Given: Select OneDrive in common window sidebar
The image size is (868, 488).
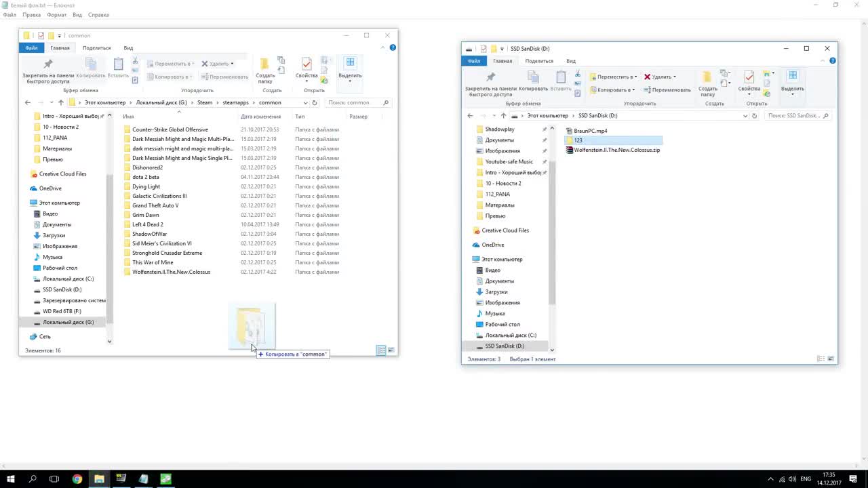Looking at the screenshot, I should (50, 188).
